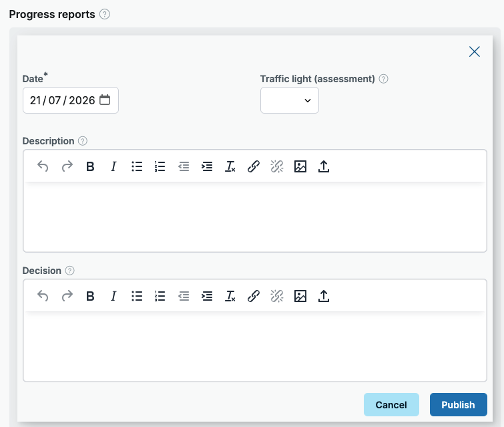
Task: Decrease indent in the Decision editor
Action: pyautogui.click(x=184, y=296)
